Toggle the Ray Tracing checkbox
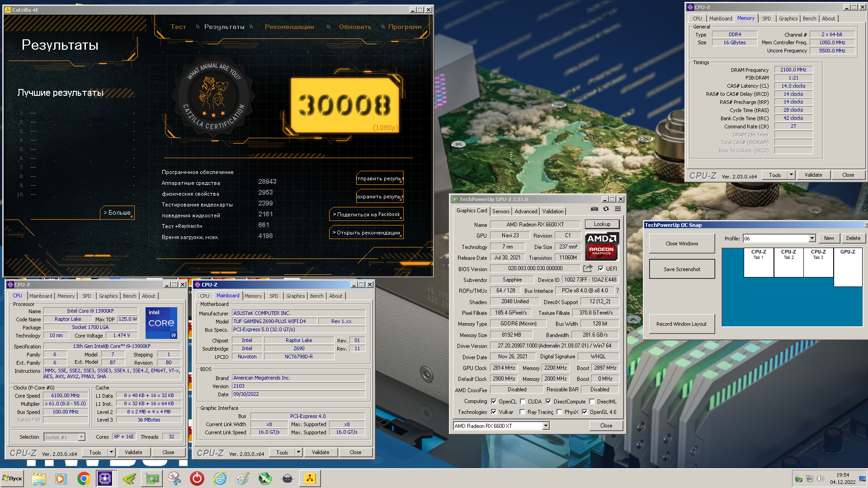868x488 pixels. (x=522, y=412)
